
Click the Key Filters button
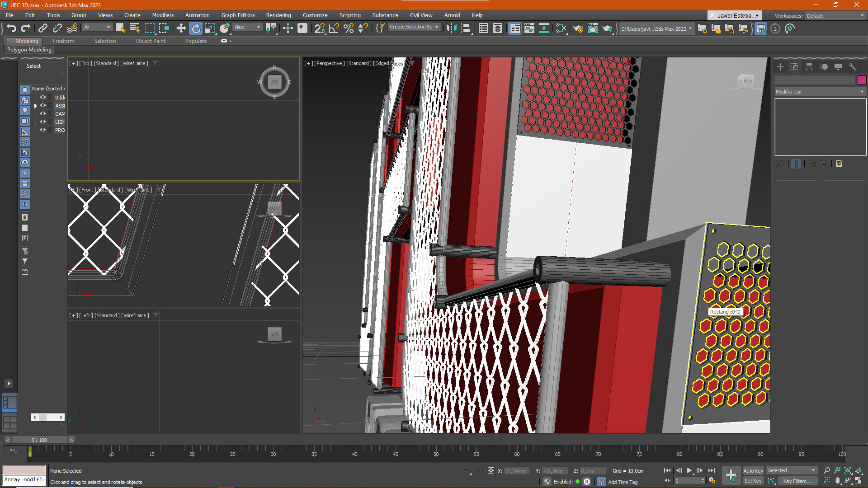click(x=797, y=481)
